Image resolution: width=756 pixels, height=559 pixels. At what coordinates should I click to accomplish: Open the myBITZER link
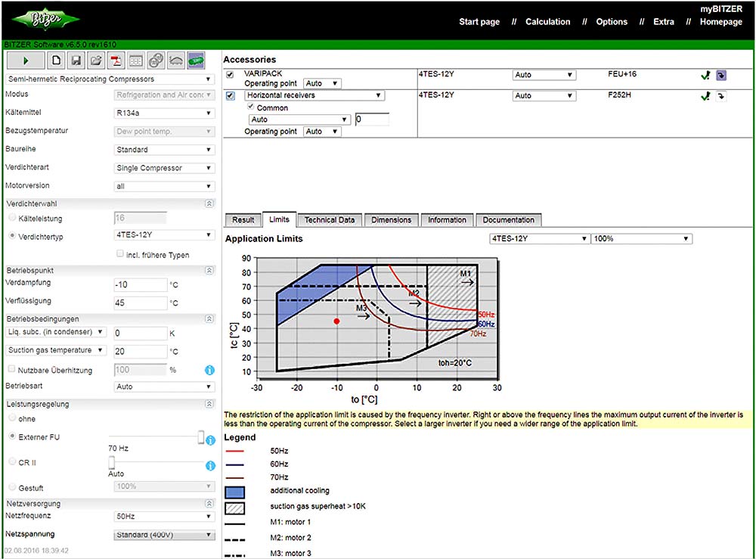pyautogui.click(x=721, y=9)
